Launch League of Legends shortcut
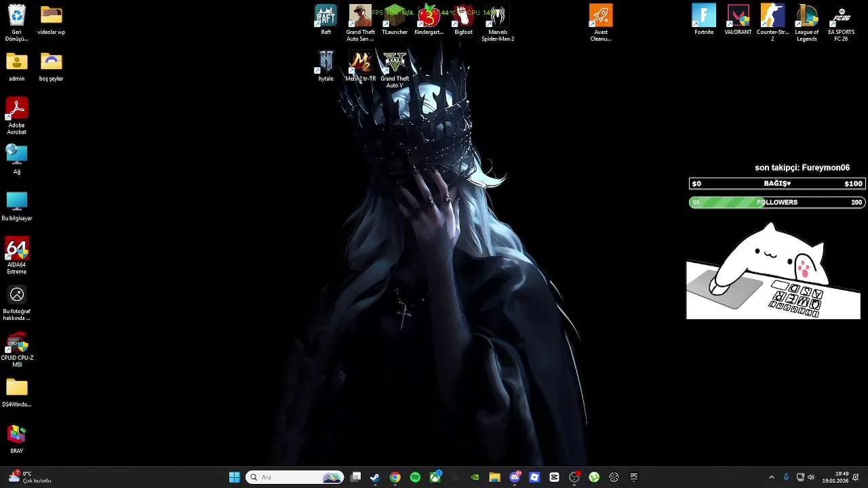 coord(807,23)
